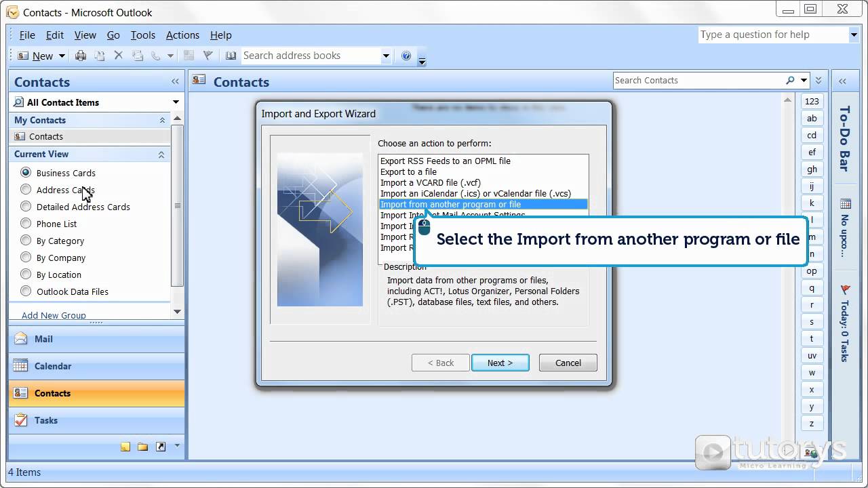Click the Call contact phone icon
The width and height of the screenshot is (868, 488).
click(156, 56)
